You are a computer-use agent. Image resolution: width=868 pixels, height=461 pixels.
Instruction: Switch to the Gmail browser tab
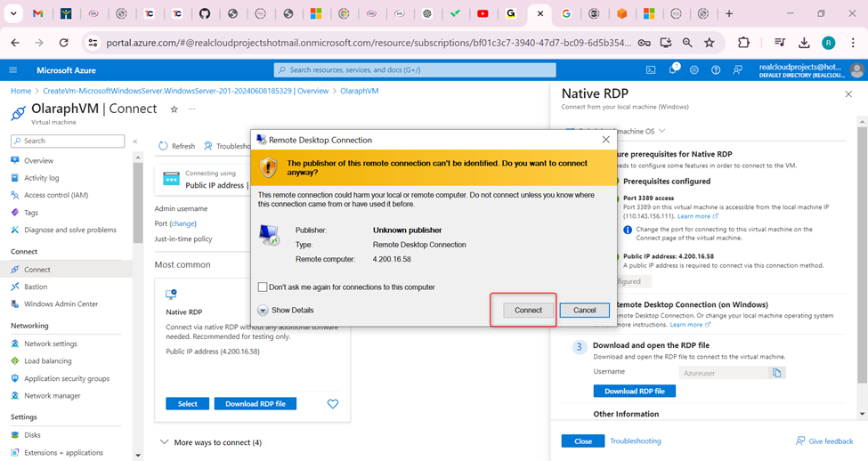(37, 14)
